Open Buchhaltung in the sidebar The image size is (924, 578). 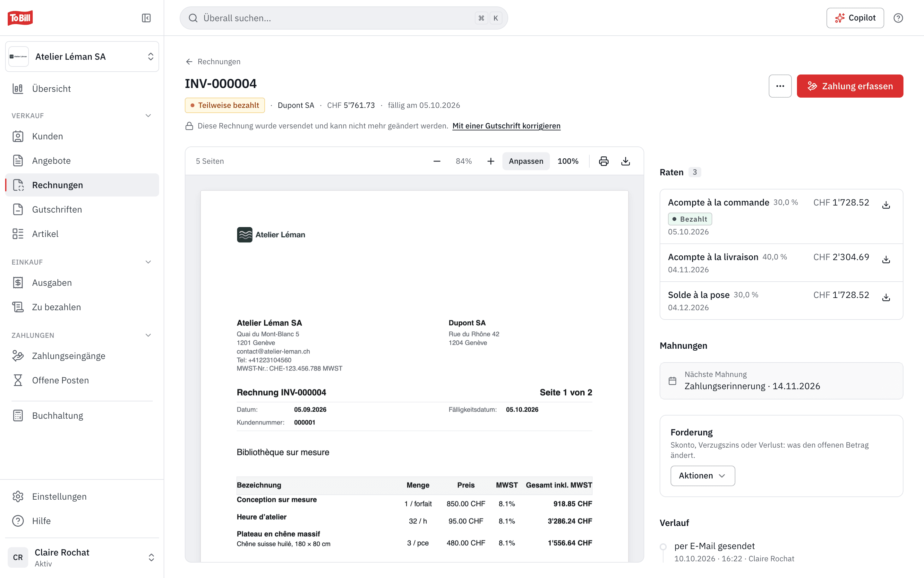pos(82,416)
